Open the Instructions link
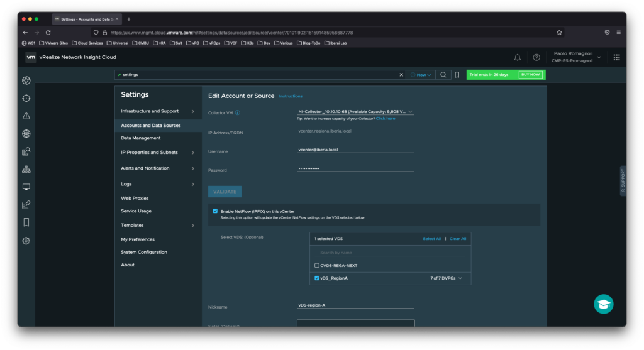 (291, 96)
